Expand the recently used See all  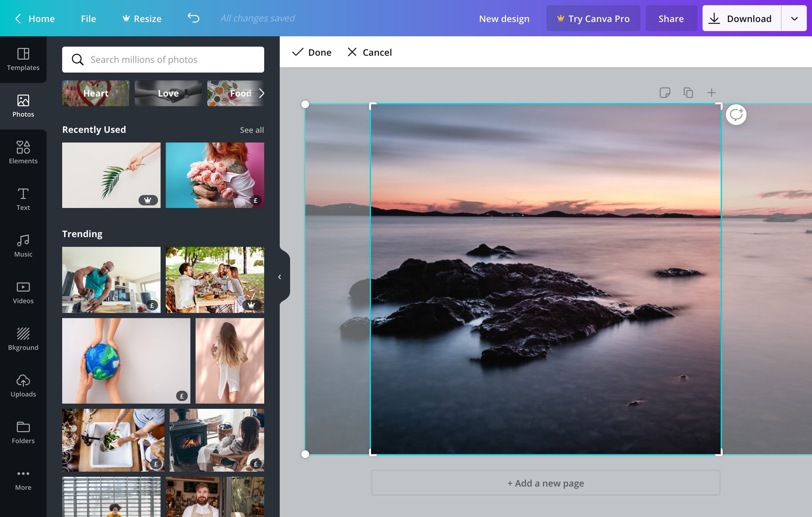click(251, 129)
